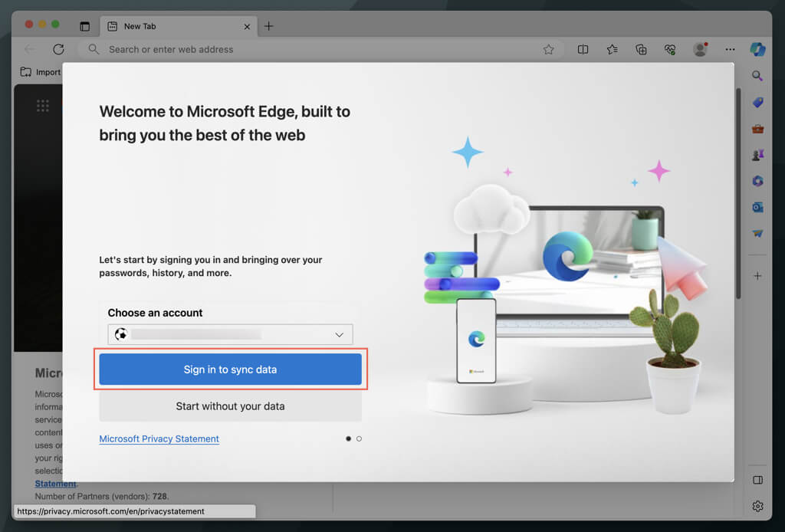Image resolution: width=785 pixels, height=532 pixels.
Task: Open Favorites list icon
Action: [x=612, y=50]
